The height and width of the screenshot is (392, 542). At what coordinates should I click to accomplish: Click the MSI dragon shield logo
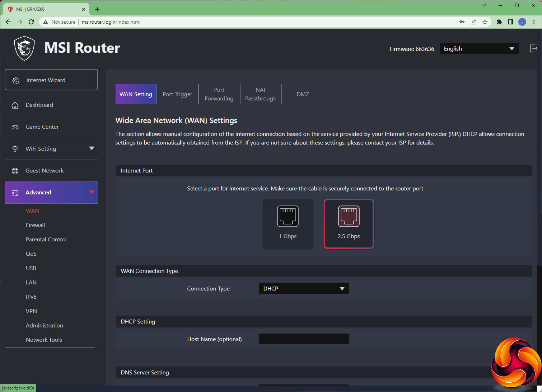[x=24, y=48]
